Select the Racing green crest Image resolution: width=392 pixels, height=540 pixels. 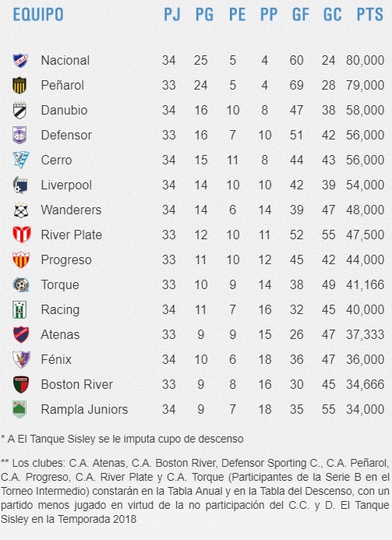click(x=19, y=309)
